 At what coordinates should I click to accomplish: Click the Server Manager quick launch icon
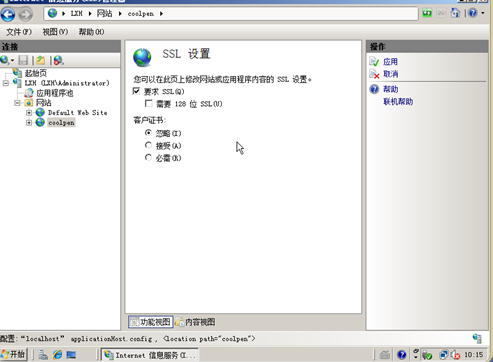pyautogui.click(x=43, y=355)
